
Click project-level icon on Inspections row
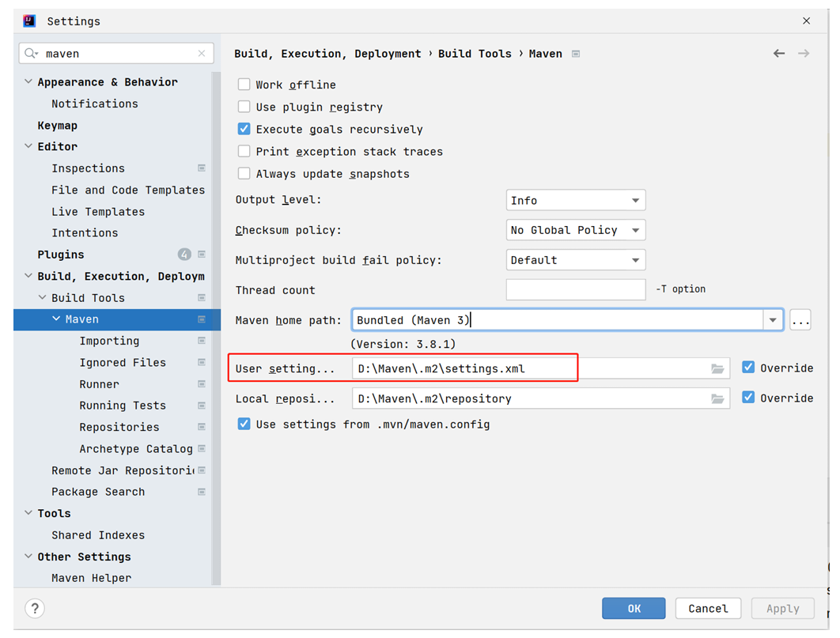pos(202,168)
